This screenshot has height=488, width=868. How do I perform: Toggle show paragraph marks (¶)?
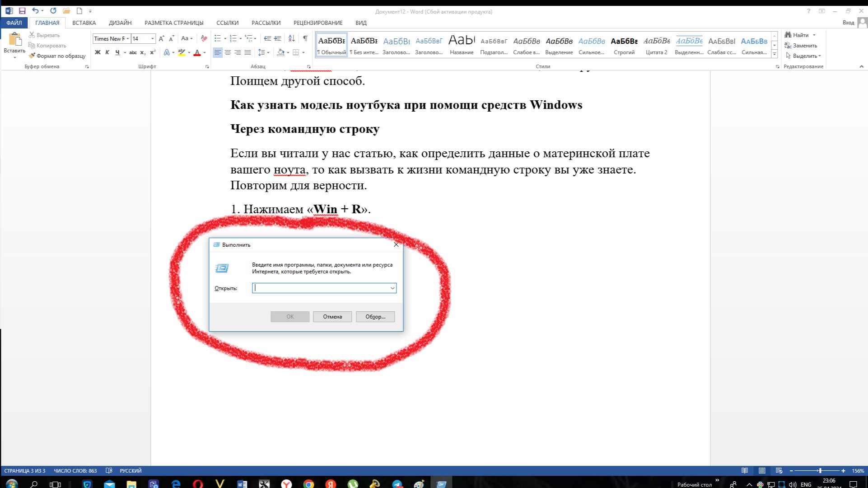[305, 38]
